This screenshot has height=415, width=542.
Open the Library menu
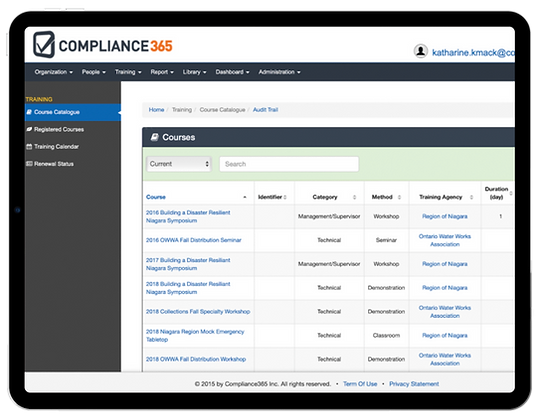click(x=194, y=72)
